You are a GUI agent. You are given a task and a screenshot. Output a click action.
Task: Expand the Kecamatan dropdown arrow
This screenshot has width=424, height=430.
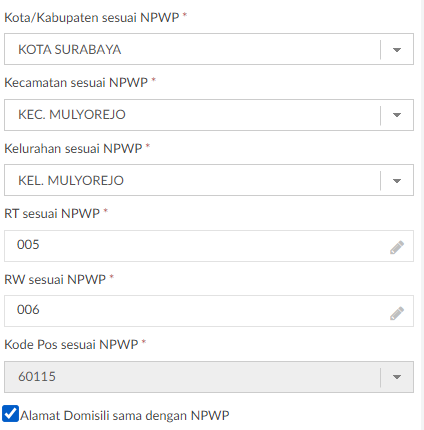click(397, 115)
